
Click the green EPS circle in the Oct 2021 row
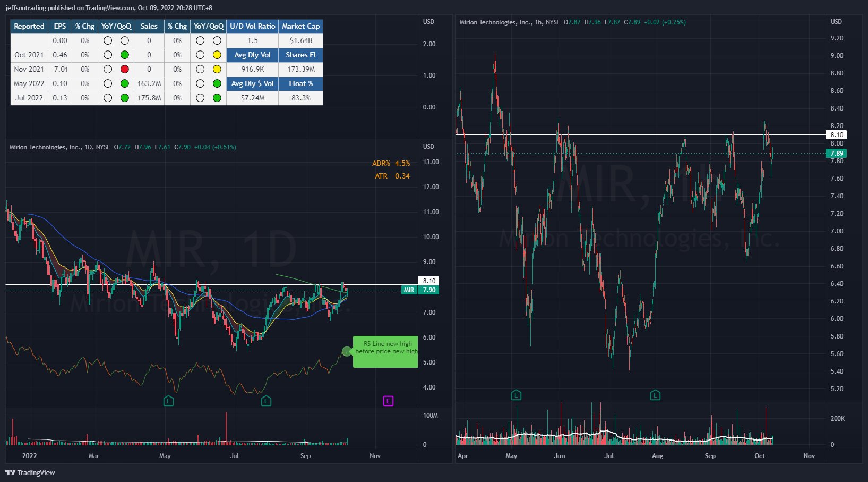125,55
